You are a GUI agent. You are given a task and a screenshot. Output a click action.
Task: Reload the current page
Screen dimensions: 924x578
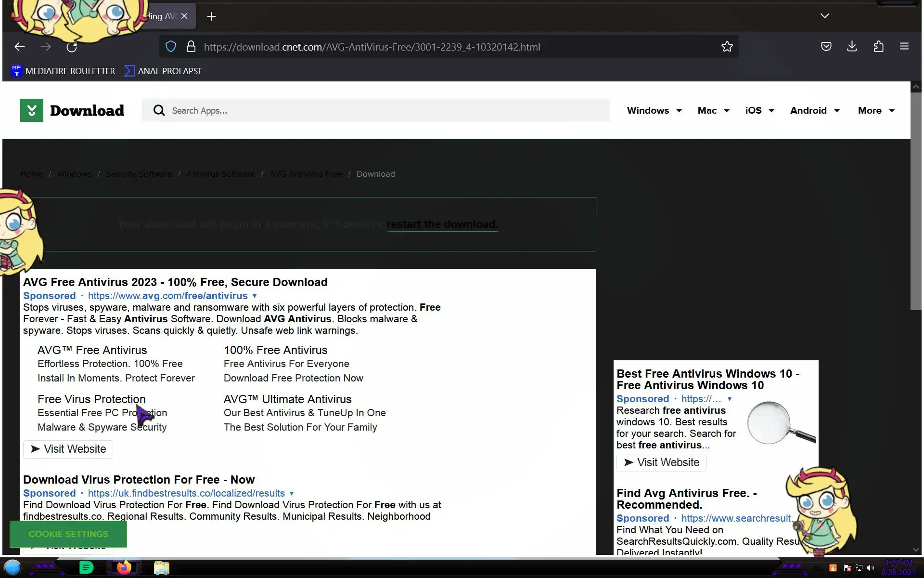[72, 47]
